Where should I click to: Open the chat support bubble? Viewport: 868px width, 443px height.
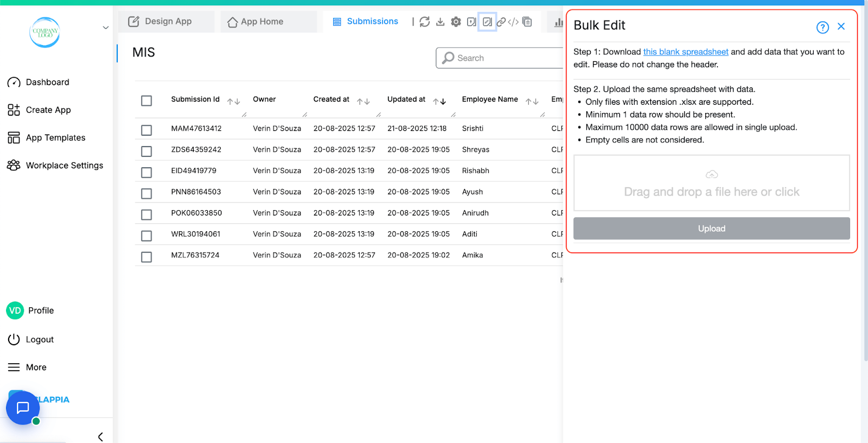[x=23, y=408]
